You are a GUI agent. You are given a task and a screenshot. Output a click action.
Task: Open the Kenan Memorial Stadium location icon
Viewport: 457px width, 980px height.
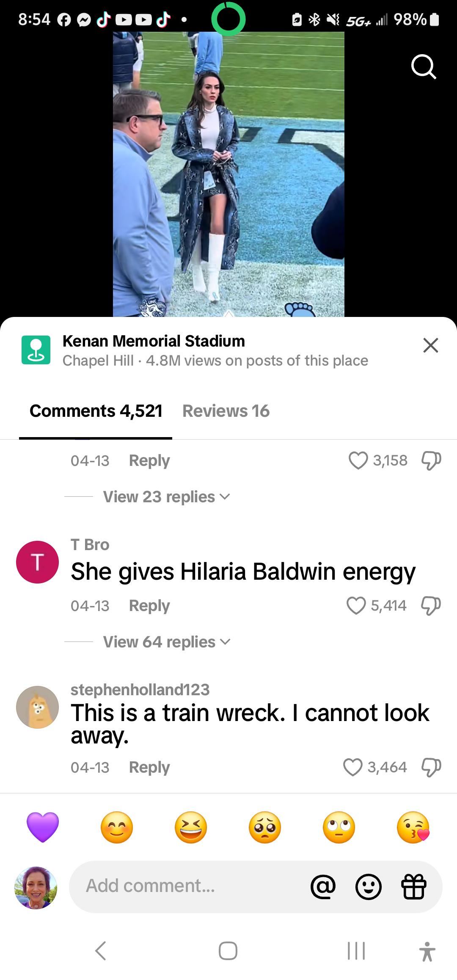click(x=36, y=350)
